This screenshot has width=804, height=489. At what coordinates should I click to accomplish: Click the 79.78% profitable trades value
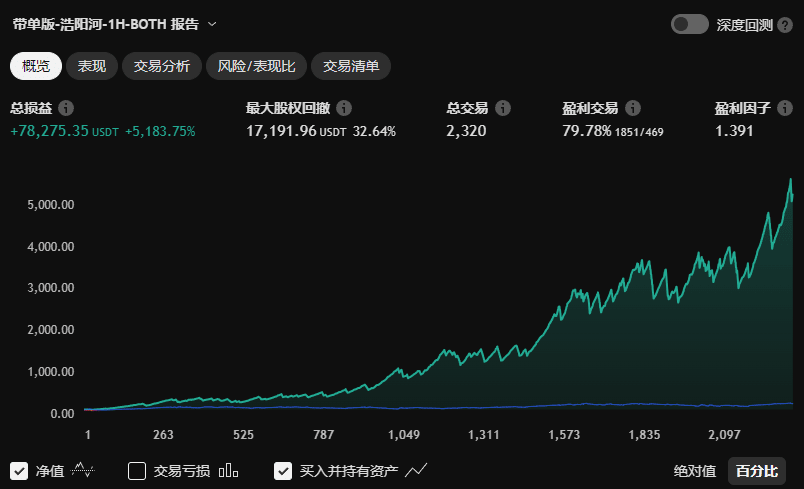point(587,131)
